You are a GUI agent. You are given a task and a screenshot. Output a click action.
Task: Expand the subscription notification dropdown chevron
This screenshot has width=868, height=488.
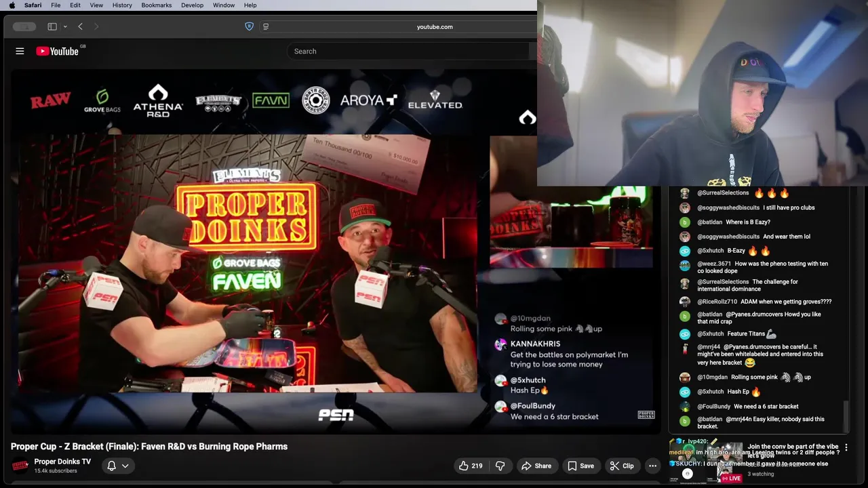click(x=125, y=466)
